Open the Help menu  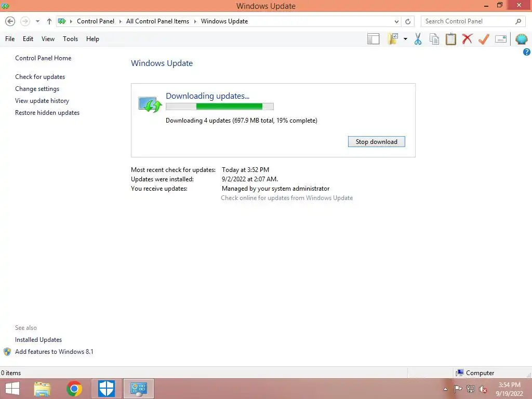92,39
